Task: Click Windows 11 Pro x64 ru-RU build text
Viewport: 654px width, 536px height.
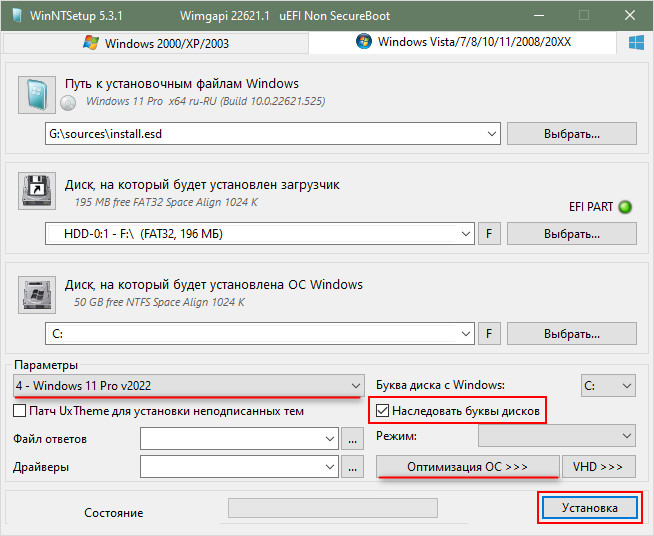Action: [205, 101]
